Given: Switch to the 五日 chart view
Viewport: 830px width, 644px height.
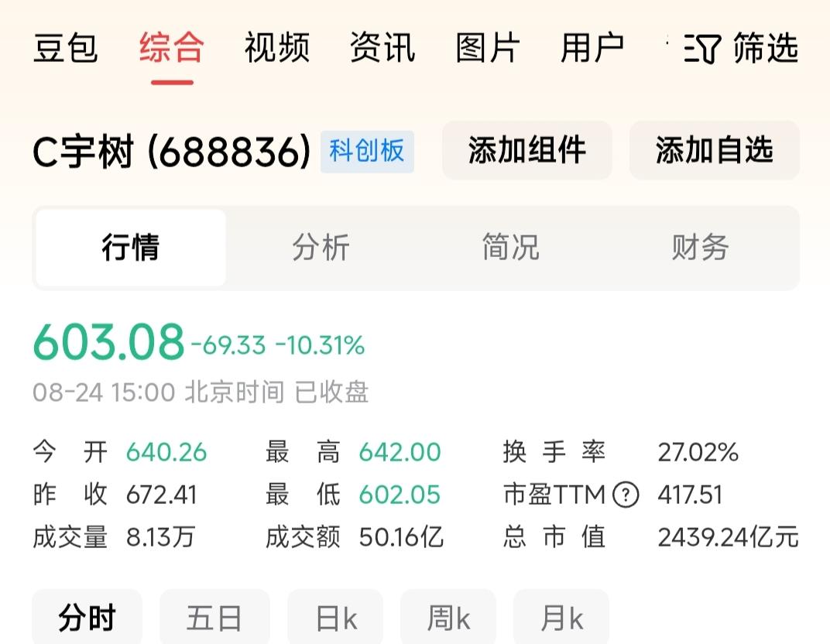Looking at the screenshot, I should coord(214,618).
